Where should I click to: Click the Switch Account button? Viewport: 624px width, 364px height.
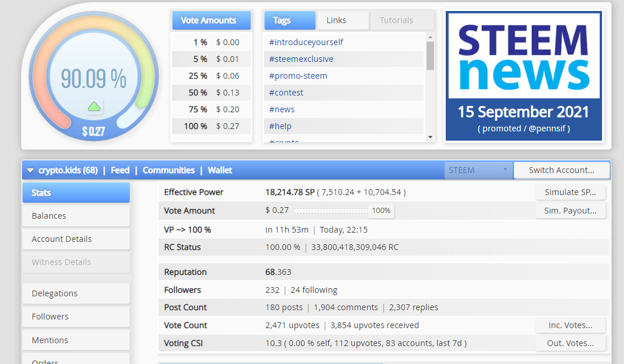click(561, 170)
